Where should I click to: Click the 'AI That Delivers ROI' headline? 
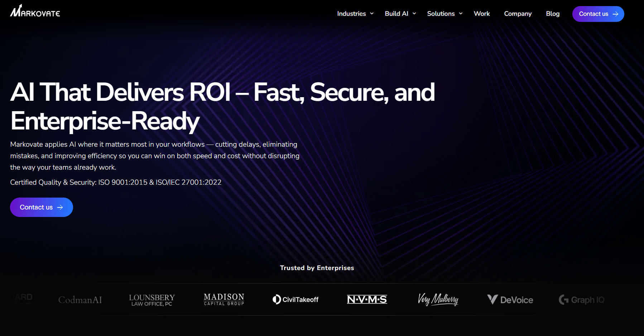pos(222,106)
